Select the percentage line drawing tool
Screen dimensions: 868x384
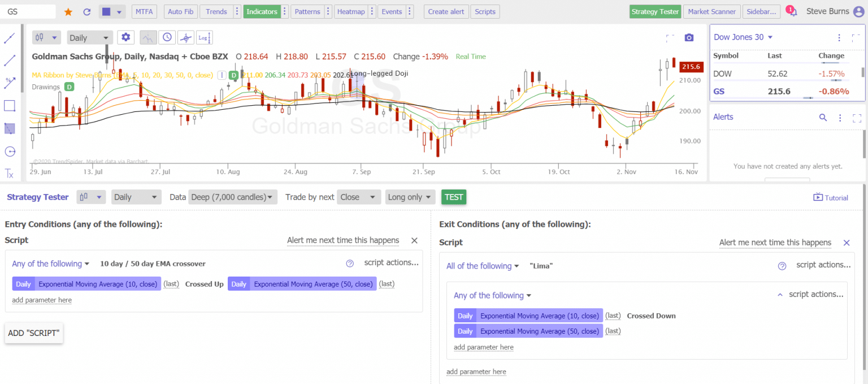(x=9, y=83)
